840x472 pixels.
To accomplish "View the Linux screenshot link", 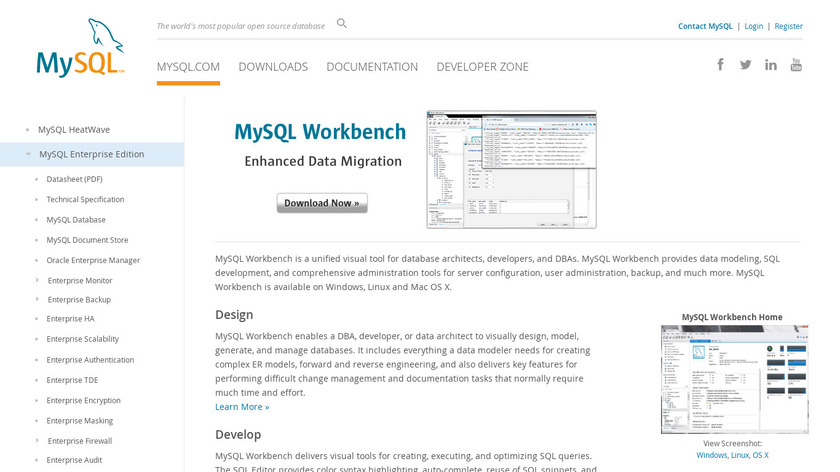I will [740, 455].
